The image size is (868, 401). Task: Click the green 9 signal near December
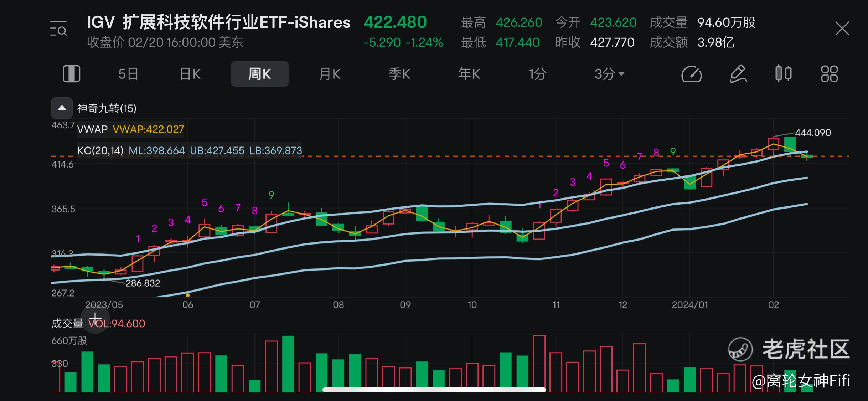pos(673,152)
